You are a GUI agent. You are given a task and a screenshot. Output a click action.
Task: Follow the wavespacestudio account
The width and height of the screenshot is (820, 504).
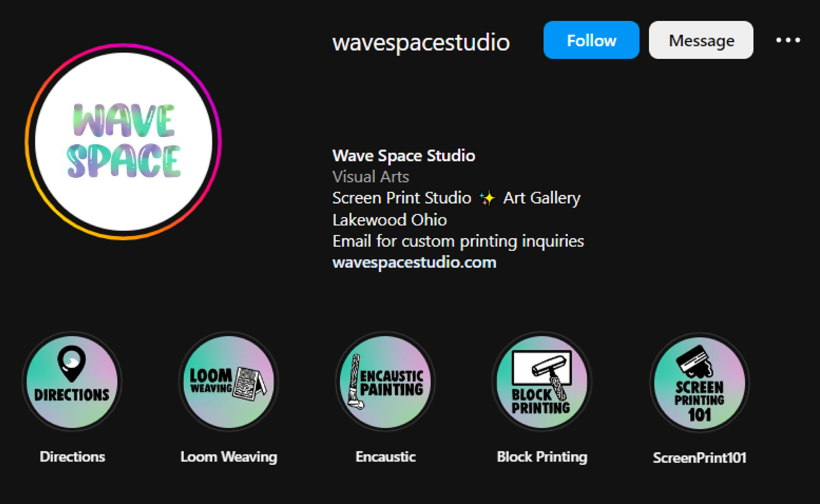591,40
